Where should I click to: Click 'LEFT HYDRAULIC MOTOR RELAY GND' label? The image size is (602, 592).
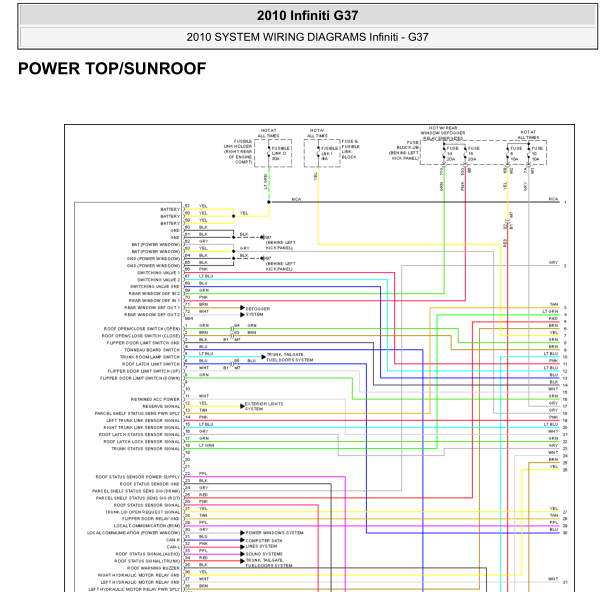click(x=140, y=582)
